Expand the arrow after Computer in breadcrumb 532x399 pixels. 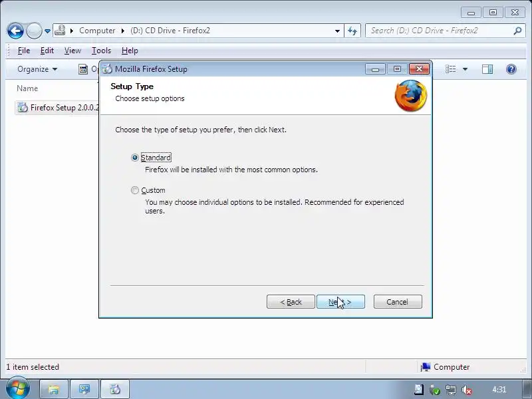pos(123,31)
